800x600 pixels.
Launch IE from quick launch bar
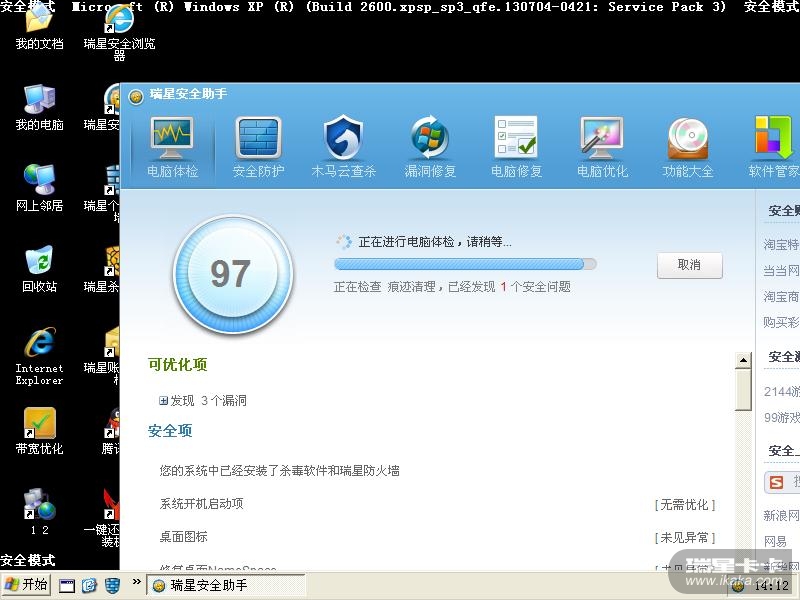click(89, 585)
